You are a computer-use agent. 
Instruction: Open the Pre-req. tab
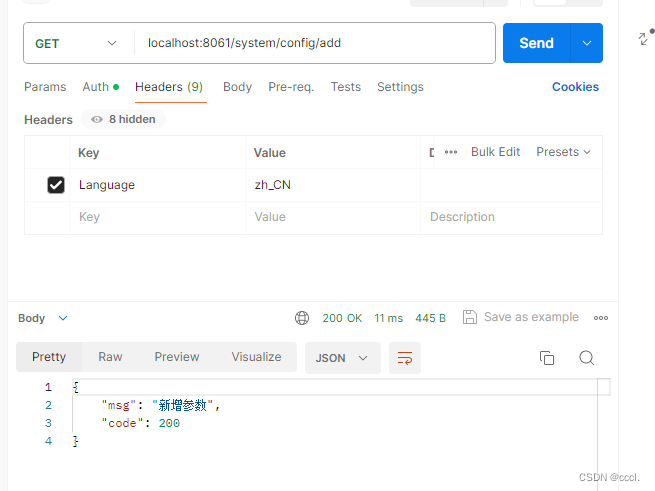coord(291,87)
